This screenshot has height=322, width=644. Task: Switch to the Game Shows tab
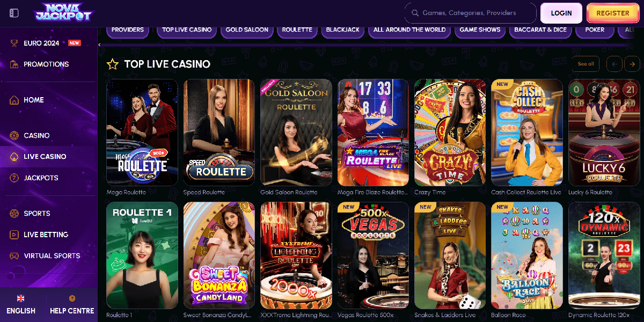(x=480, y=30)
